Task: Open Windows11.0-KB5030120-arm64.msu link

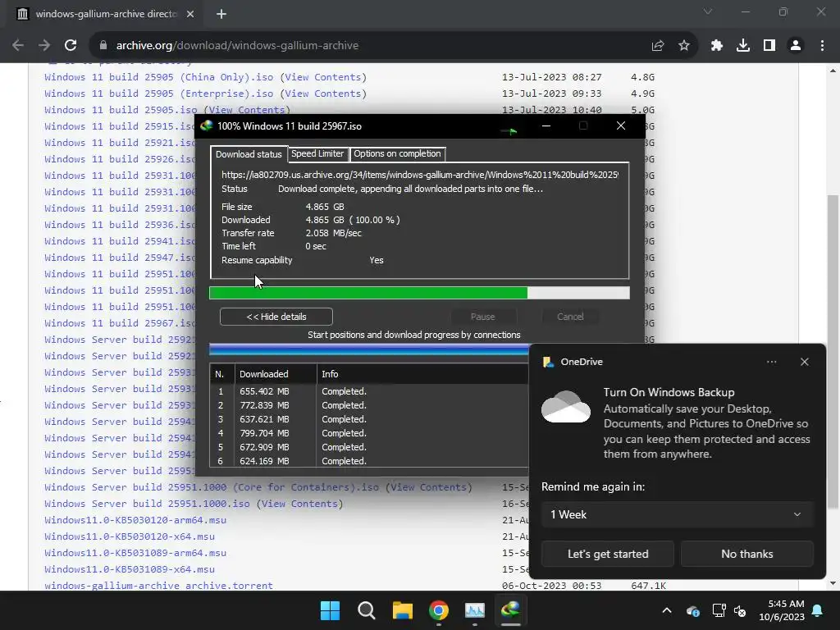Action: pos(135,520)
